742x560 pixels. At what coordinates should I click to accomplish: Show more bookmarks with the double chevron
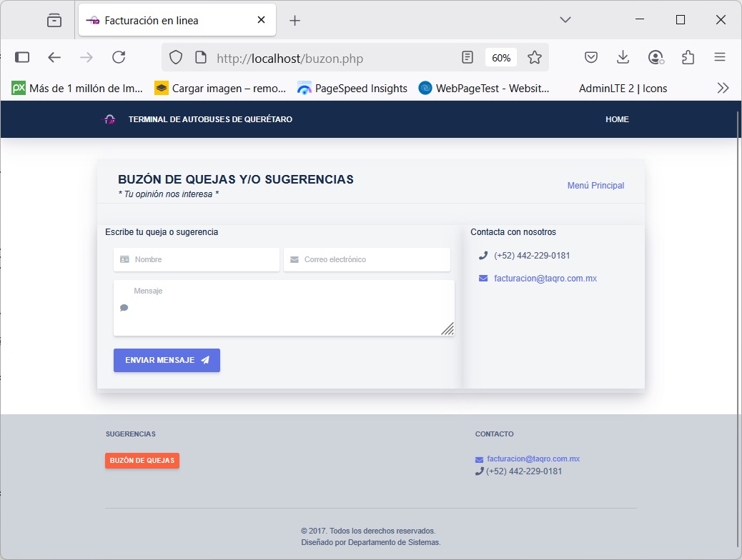[723, 89]
